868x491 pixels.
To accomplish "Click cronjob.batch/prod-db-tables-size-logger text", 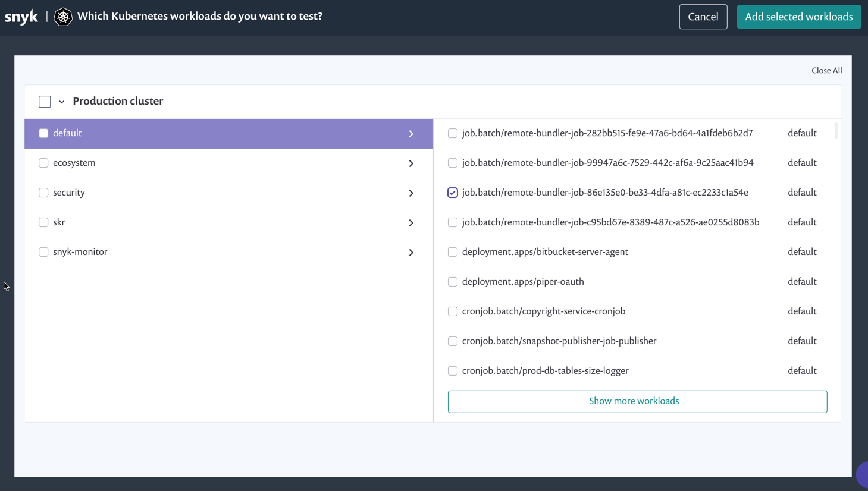I will (546, 371).
